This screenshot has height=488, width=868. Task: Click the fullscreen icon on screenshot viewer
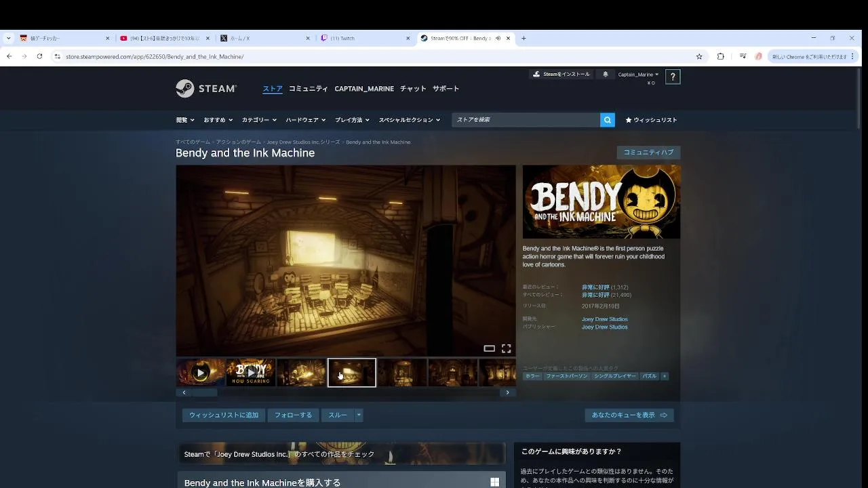(x=506, y=348)
